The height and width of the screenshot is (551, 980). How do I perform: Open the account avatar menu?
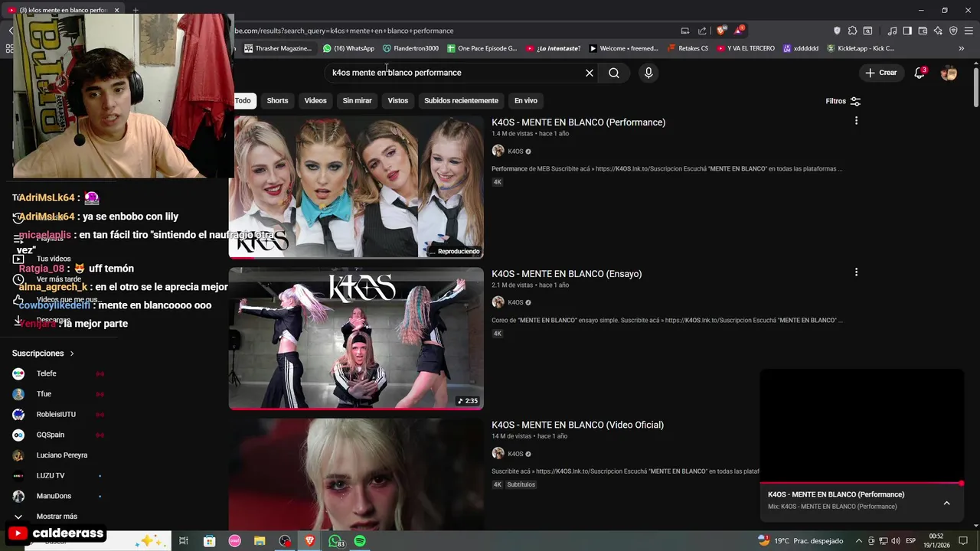click(949, 73)
